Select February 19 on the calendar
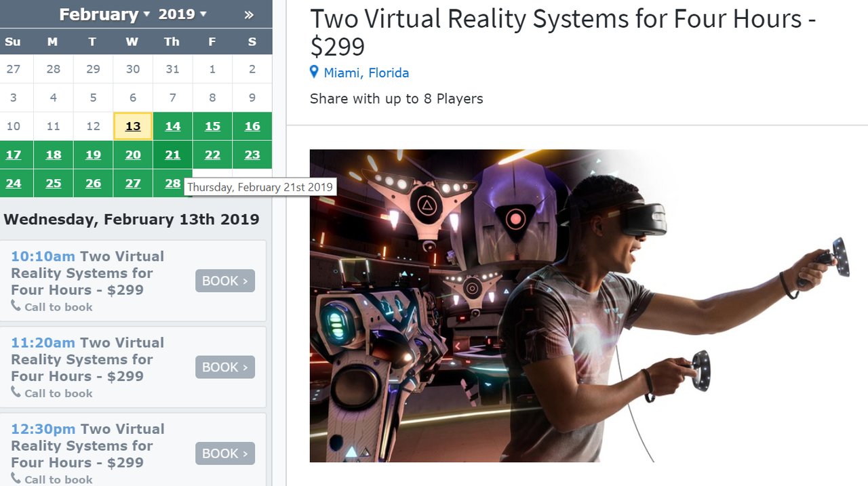The height and width of the screenshot is (486, 868). pos(93,155)
